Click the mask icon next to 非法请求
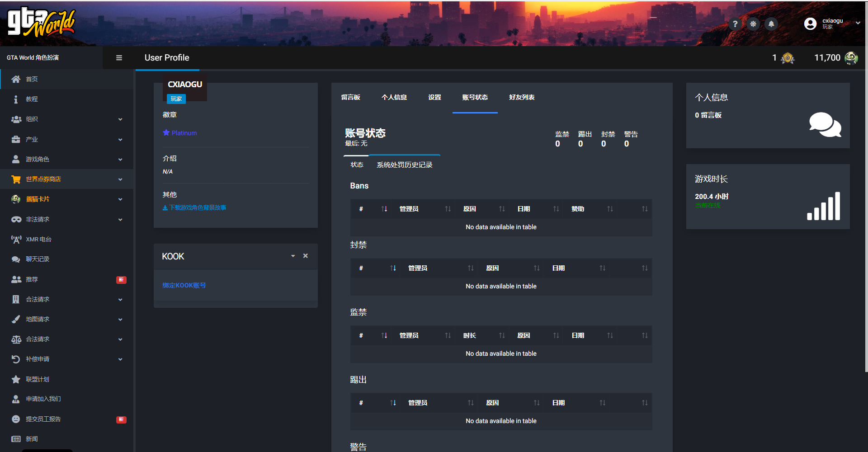868x452 pixels. point(16,219)
